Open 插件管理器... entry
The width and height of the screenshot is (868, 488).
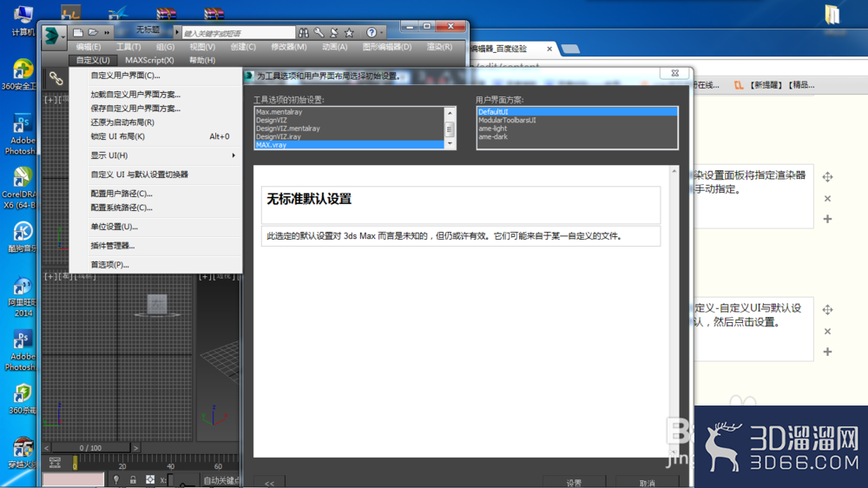point(156,246)
